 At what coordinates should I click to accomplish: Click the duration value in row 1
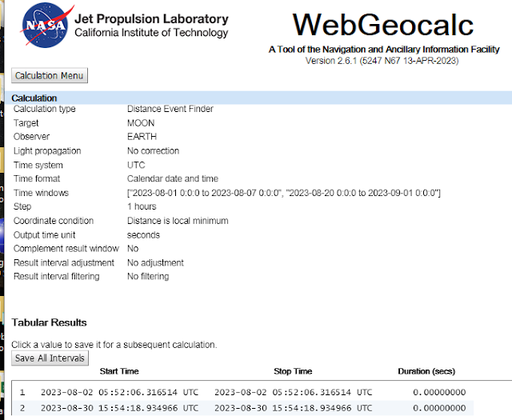tap(439, 392)
